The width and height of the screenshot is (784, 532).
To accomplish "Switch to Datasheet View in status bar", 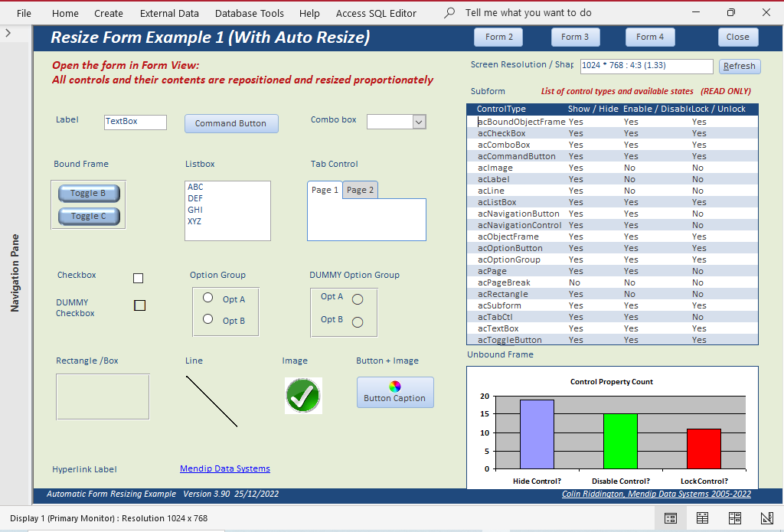I will pyautogui.click(x=703, y=518).
